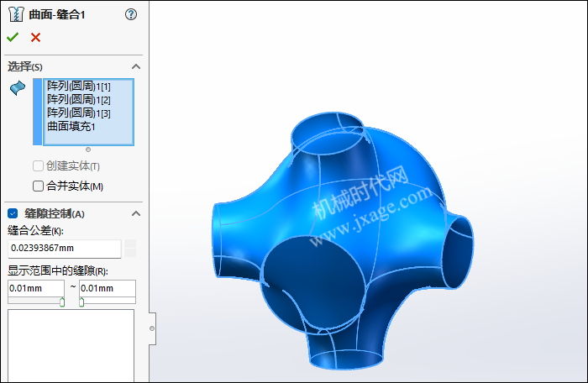The width and height of the screenshot is (588, 383).
Task: Collapse the 选择(S) section
Action: pyautogui.click(x=136, y=66)
